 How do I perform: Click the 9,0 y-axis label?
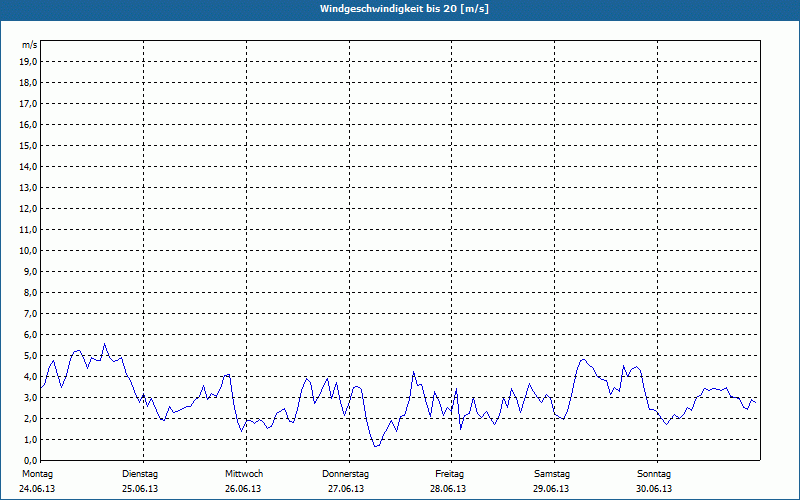pos(30,271)
